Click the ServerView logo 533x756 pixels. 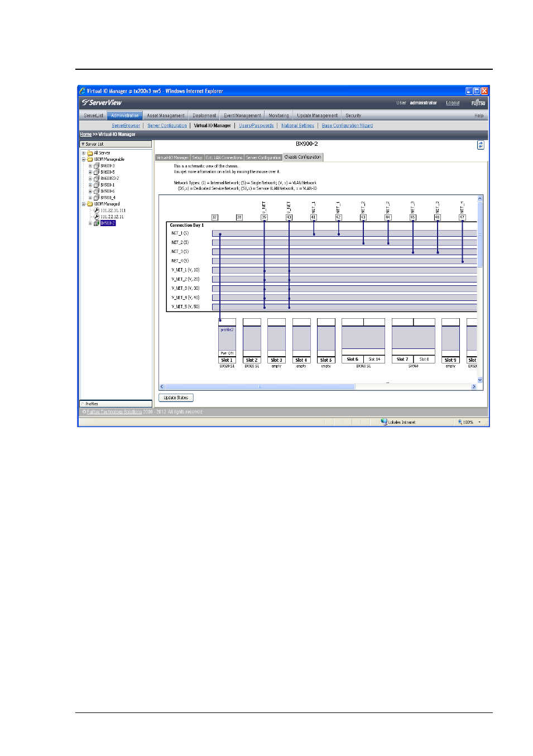point(102,103)
